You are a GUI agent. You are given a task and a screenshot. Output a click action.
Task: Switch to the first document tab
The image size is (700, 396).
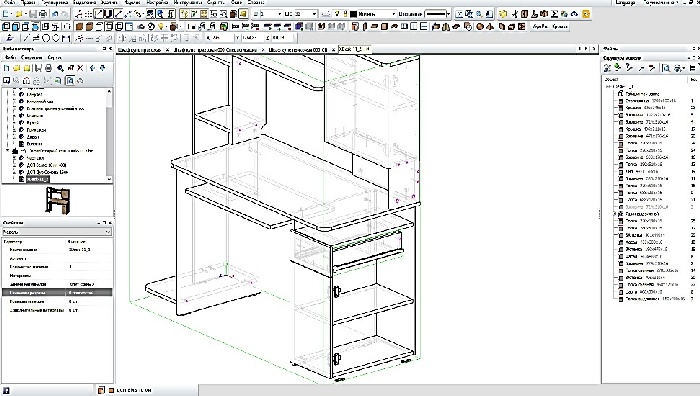pos(139,50)
